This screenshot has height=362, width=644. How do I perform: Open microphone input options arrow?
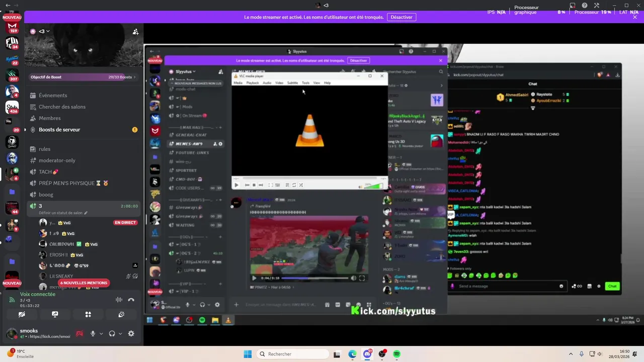101,334
